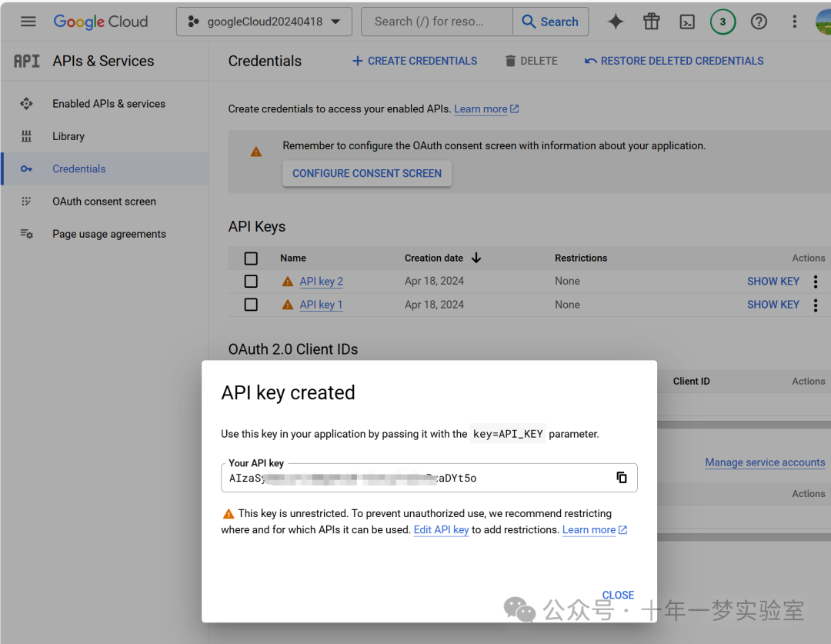Copy the API key with copy icon
Viewport: 831px width, 644px height.
tap(622, 478)
